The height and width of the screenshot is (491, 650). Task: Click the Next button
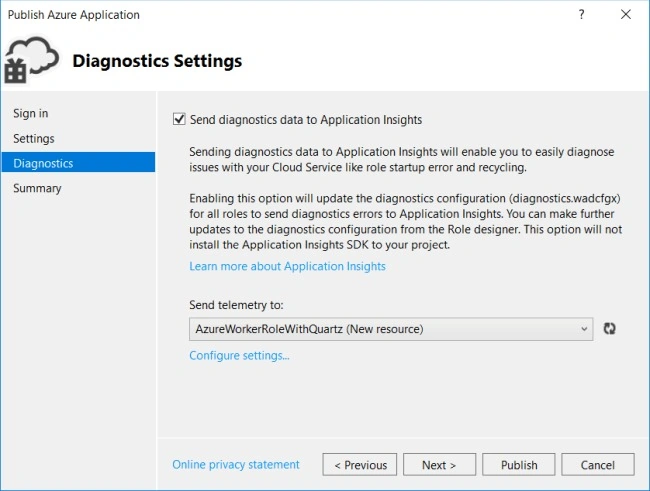click(439, 464)
